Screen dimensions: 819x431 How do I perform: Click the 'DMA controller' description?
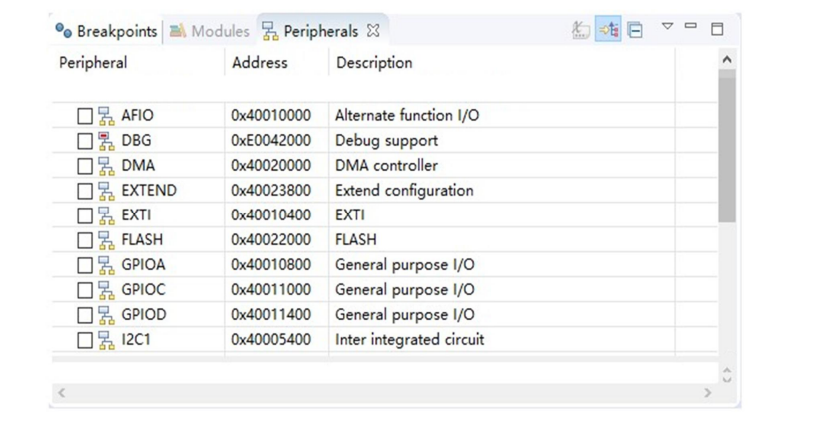(387, 166)
